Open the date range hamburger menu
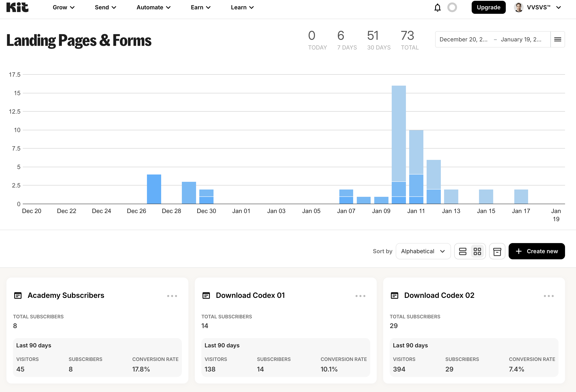Image resolution: width=576 pixels, height=392 pixels. click(x=558, y=39)
